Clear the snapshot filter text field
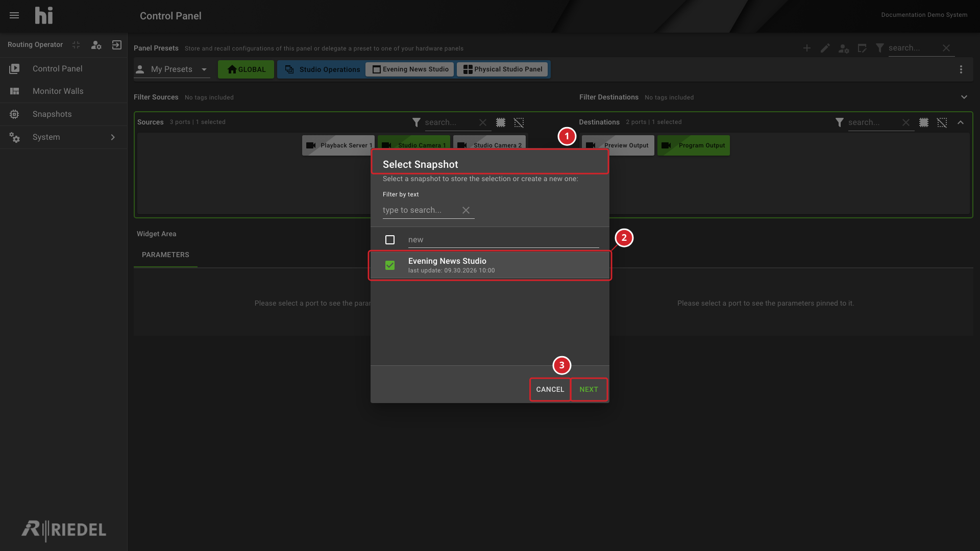The height and width of the screenshot is (551, 980). coord(466,210)
